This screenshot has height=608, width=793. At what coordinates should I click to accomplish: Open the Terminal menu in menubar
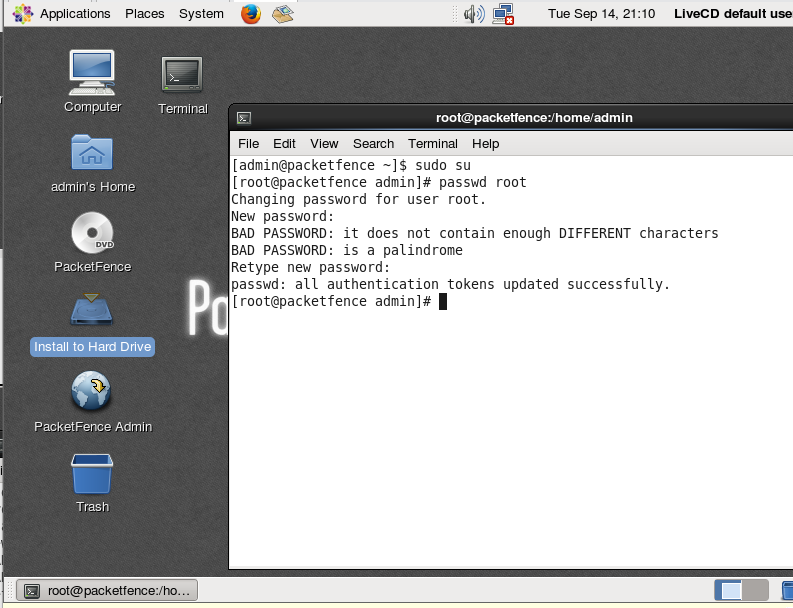(433, 144)
